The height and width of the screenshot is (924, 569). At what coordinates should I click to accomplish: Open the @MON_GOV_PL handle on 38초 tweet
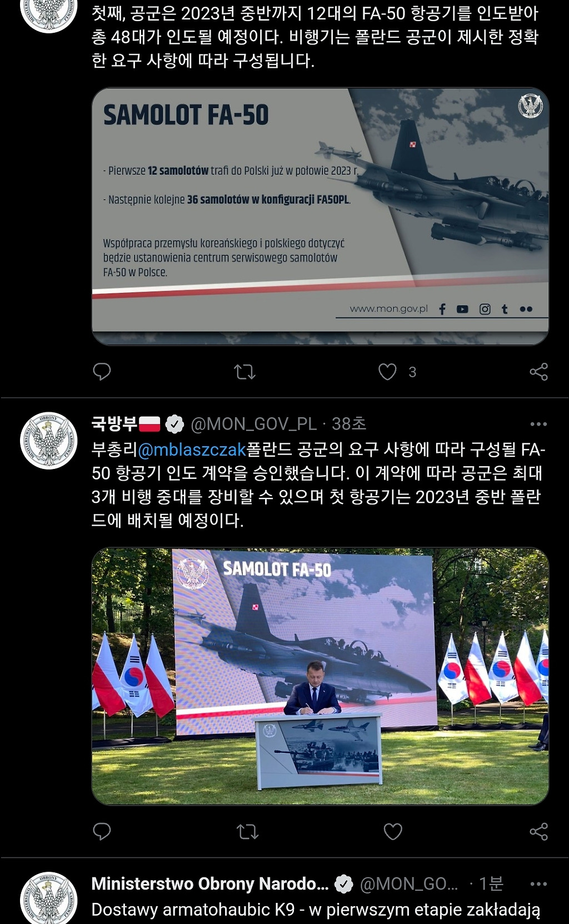tap(254, 424)
